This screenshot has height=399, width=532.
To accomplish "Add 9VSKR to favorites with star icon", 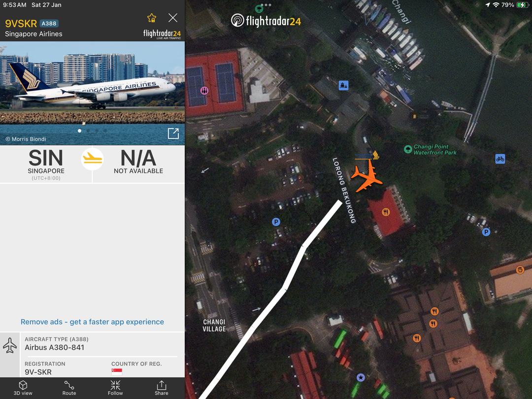I will pos(152,18).
